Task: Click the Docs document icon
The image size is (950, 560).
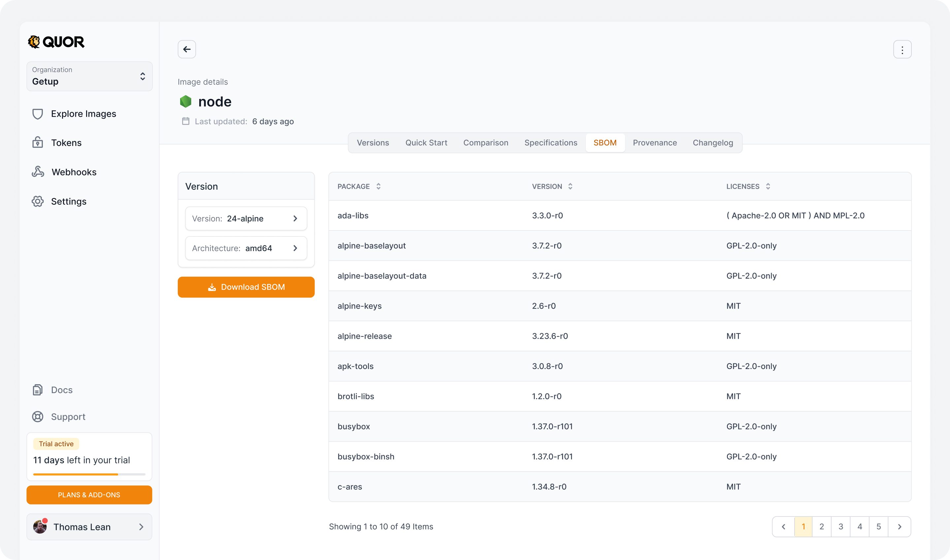Action: [37, 390]
